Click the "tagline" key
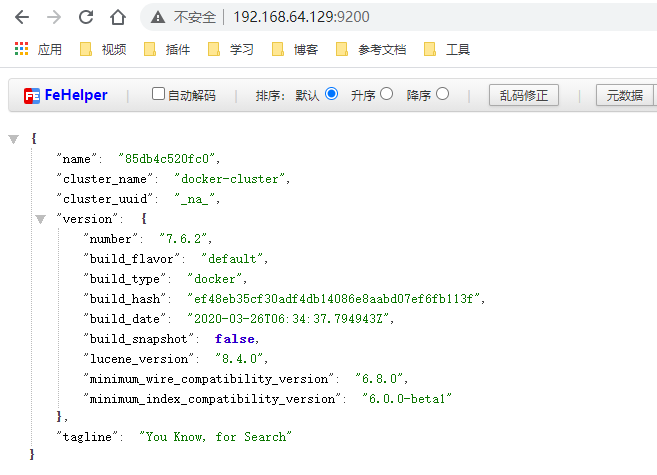This screenshot has width=657, height=475. coord(88,437)
